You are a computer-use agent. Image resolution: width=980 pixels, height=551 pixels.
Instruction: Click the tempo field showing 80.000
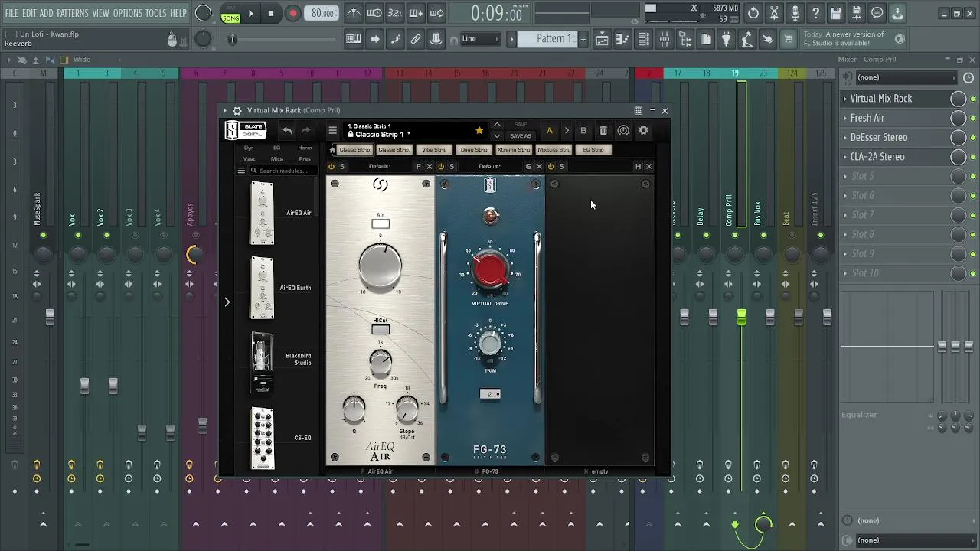(322, 14)
